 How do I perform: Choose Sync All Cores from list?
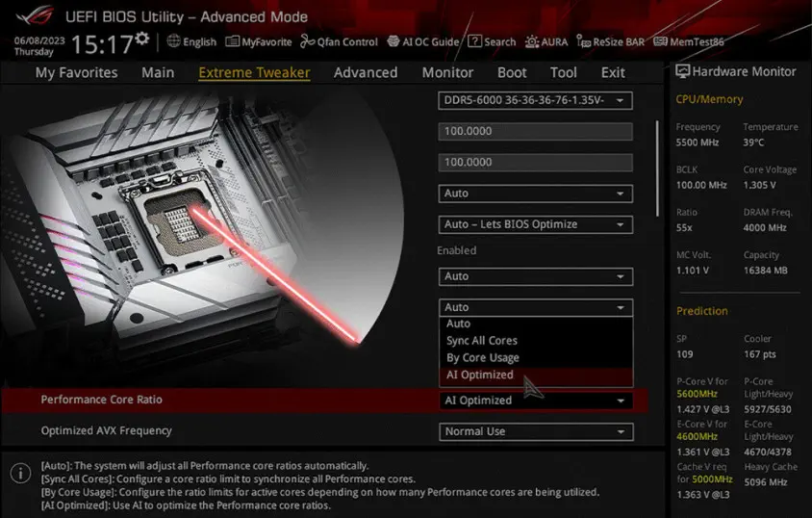coord(482,341)
